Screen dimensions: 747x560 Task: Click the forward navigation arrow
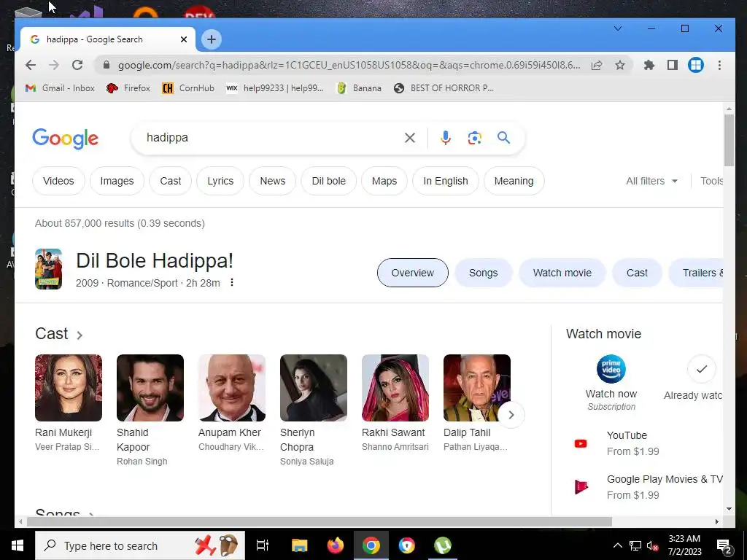point(54,65)
